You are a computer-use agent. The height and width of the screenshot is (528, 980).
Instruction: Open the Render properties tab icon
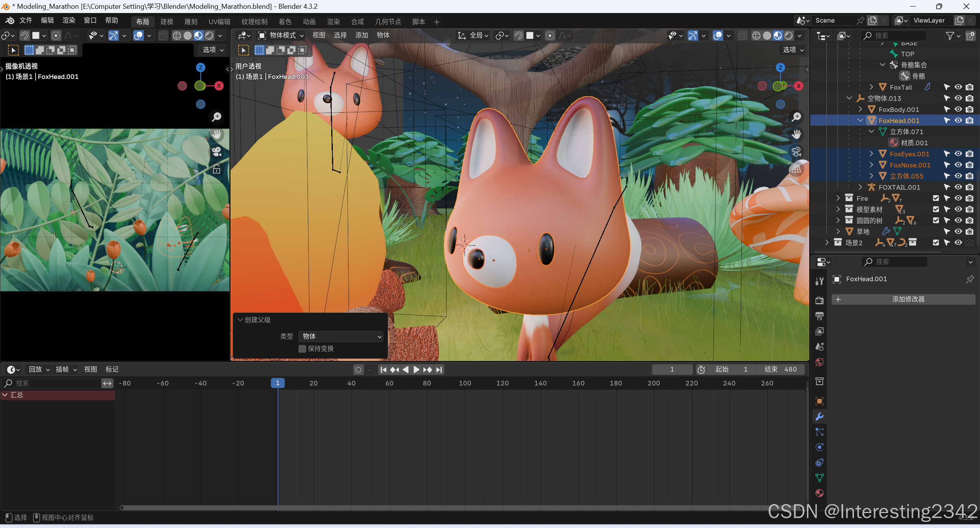click(820, 300)
